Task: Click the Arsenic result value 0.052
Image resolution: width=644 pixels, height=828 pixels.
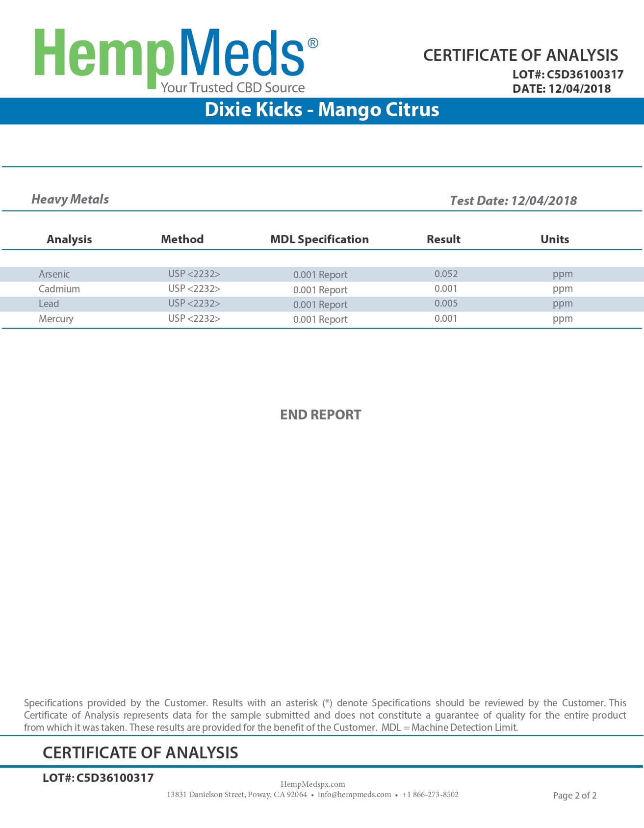Action: pos(446,274)
